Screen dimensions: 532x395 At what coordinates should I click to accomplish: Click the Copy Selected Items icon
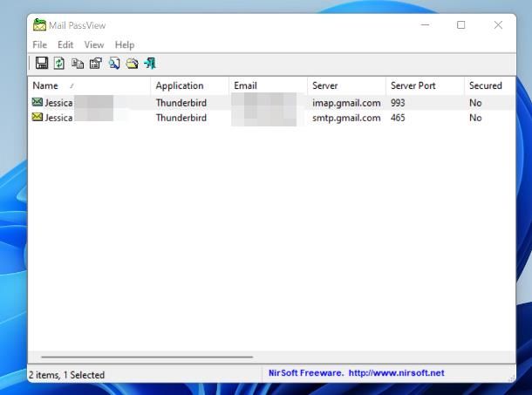click(78, 64)
